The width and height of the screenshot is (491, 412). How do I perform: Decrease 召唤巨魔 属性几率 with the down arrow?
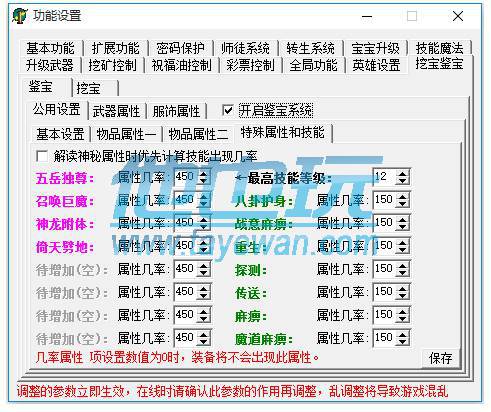[203, 204]
